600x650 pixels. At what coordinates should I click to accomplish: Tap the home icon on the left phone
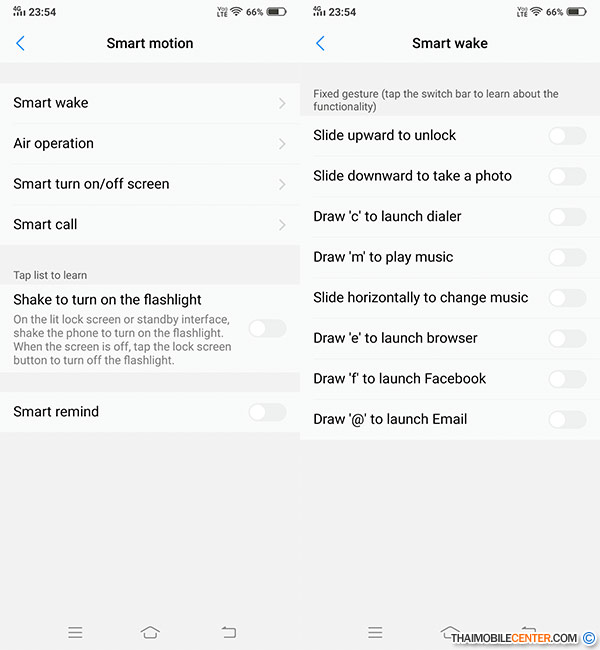(150, 632)
